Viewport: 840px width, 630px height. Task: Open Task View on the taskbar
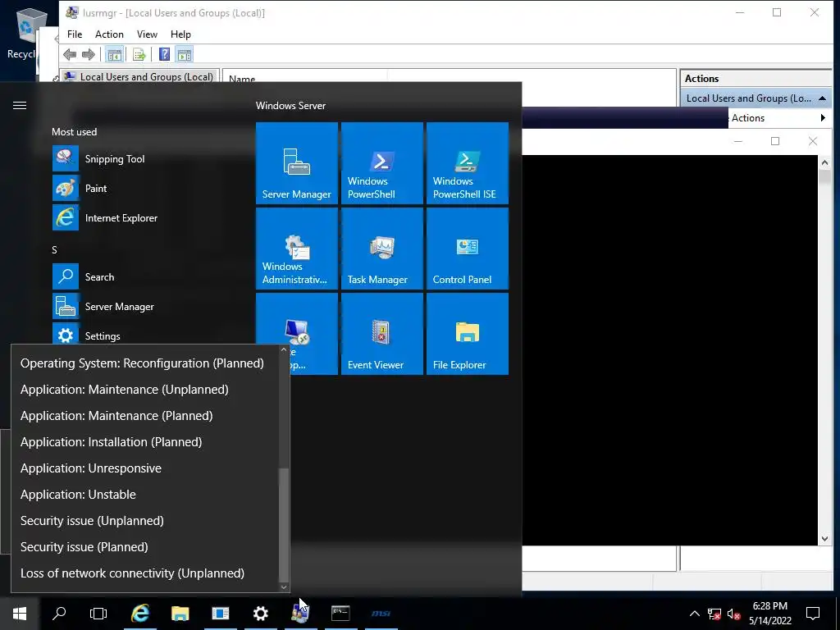coord(98,614)
